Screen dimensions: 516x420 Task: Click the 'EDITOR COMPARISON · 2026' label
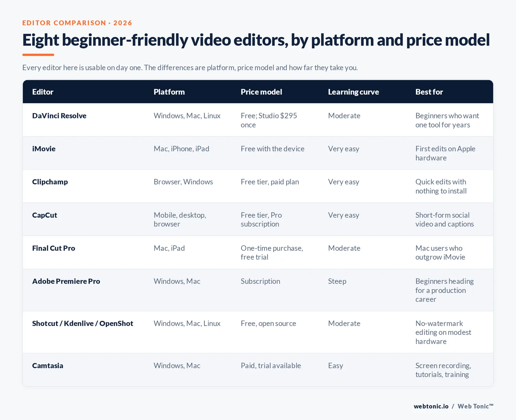[x=77, y=23]
